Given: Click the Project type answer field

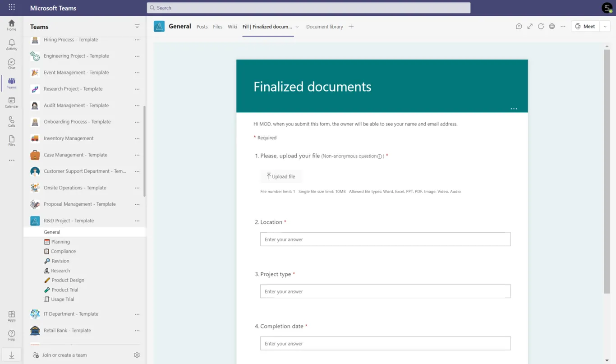Looking at the screenshot, I should tap(385, 291).
